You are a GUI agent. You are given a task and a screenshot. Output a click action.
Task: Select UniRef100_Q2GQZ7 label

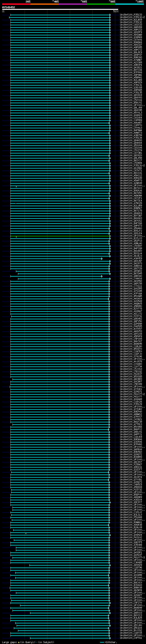pos(131,595)
